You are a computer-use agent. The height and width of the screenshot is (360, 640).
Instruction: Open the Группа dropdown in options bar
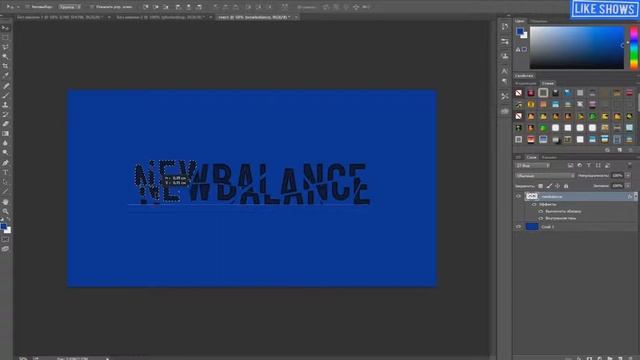[x=69, y=7]
